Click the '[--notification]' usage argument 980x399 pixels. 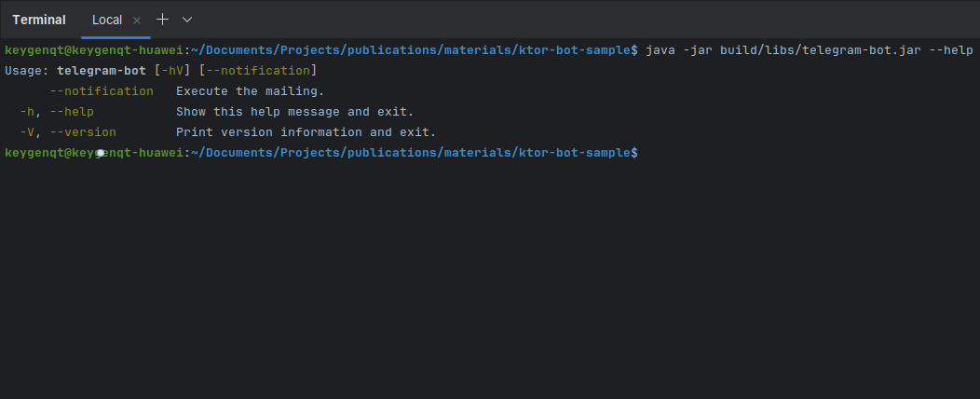pos(258,71)
